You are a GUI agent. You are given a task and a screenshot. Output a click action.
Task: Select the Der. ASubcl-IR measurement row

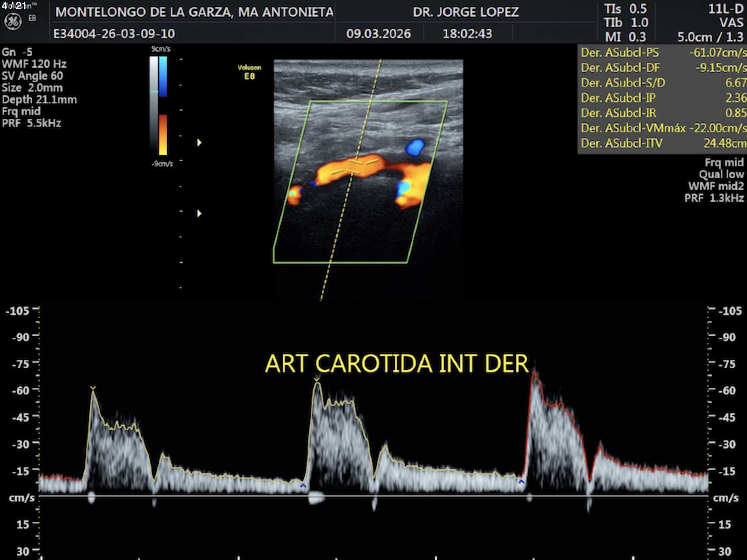click(x=663, y=113)
